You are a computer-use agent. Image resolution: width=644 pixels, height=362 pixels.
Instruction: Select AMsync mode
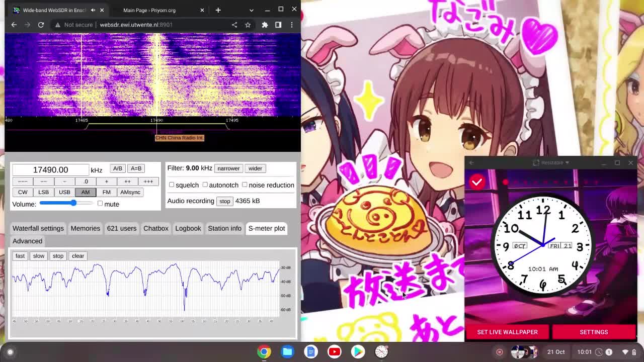tap(130, 192)
